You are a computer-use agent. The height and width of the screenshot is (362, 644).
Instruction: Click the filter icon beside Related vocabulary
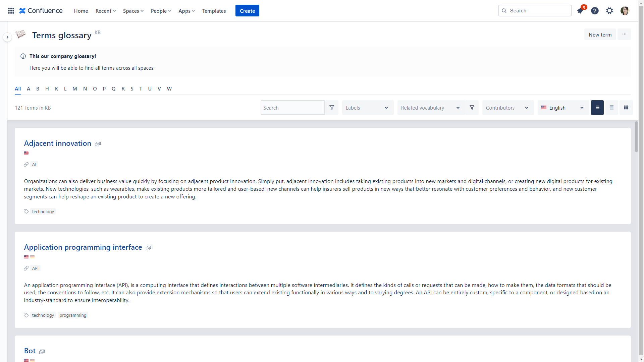pyautogui.click(x=472, y=108)
